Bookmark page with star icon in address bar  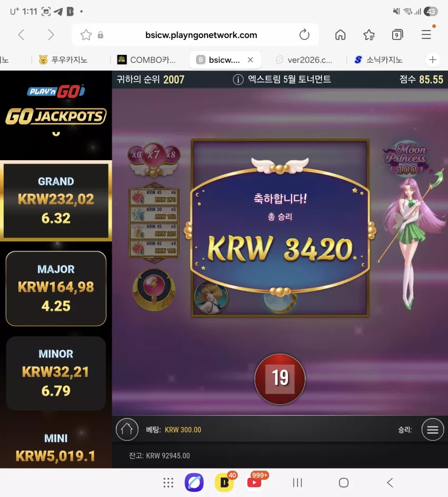[86, 35]
